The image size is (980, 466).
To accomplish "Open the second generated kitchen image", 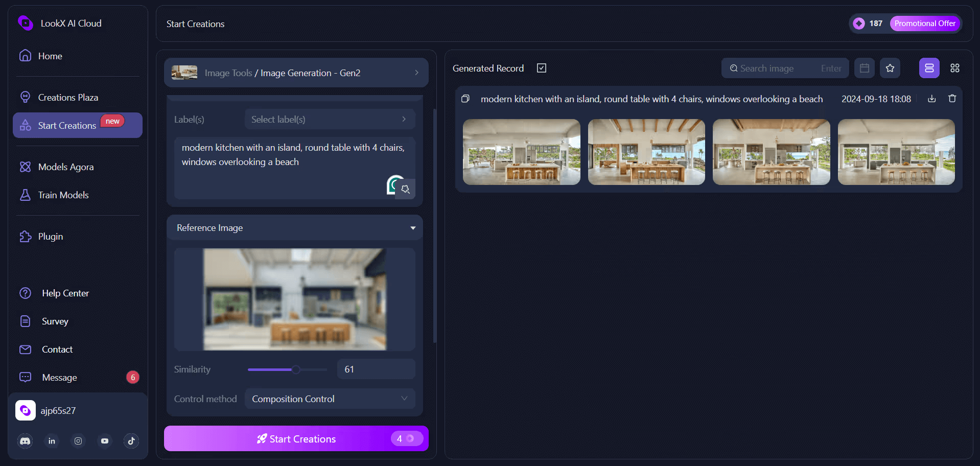I will 646,152.
